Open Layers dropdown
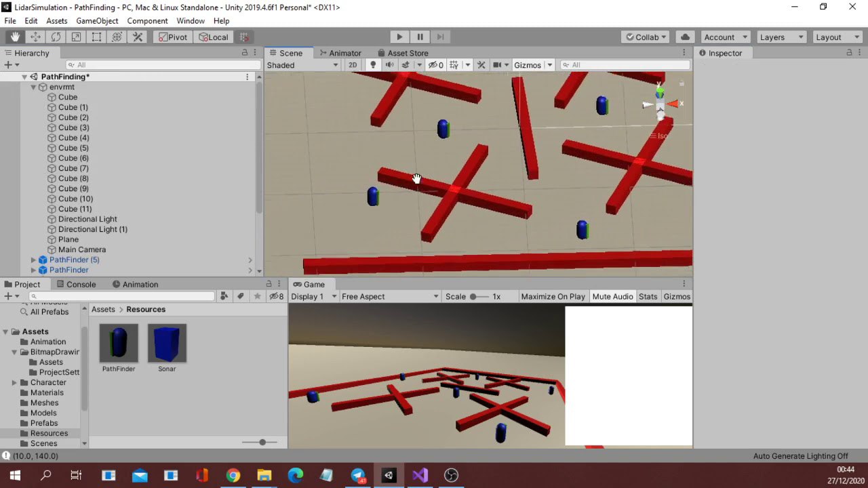 [781, 37]
